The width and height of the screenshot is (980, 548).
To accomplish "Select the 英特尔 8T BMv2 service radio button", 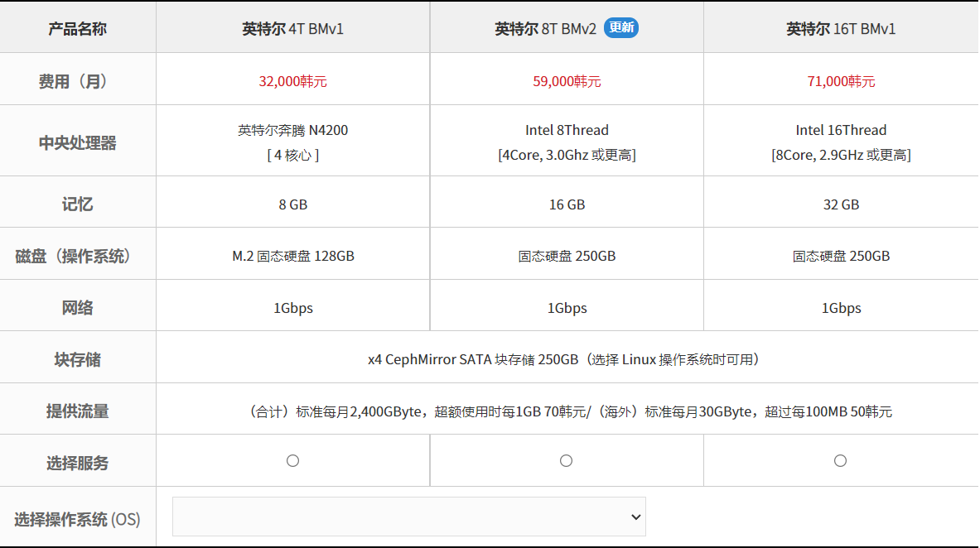I will click(567, 460).
